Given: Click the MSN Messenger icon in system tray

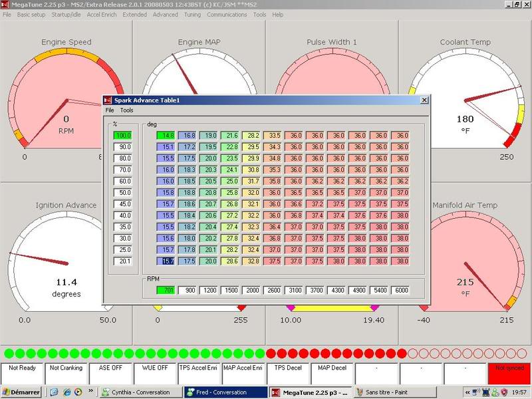Looking at the screenshot, I should [x=494, y=392].
